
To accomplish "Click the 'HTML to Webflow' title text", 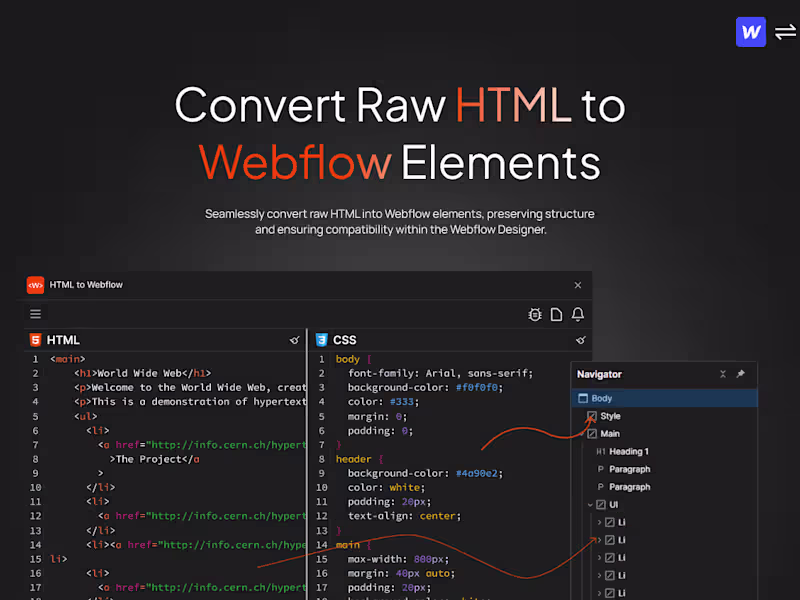I will point(86,285).
